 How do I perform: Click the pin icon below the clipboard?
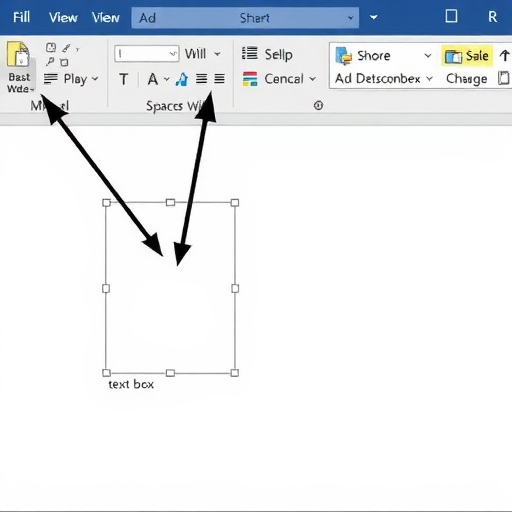coord(50,62)
